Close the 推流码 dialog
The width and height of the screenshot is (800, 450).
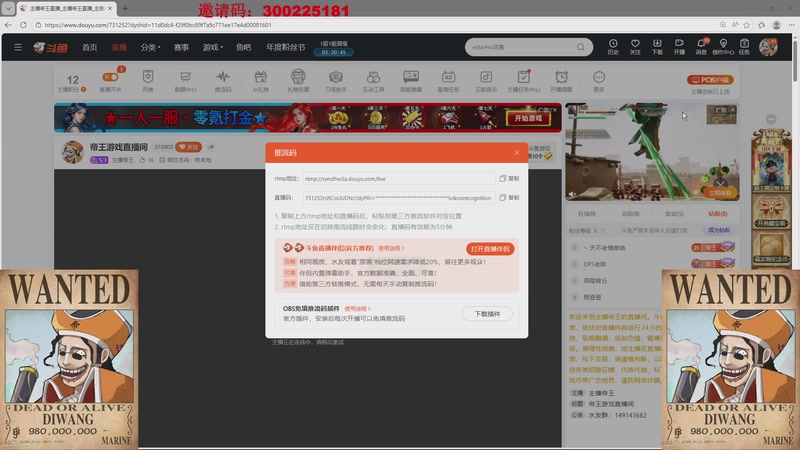pyautogui.click(x=516, y=153)
